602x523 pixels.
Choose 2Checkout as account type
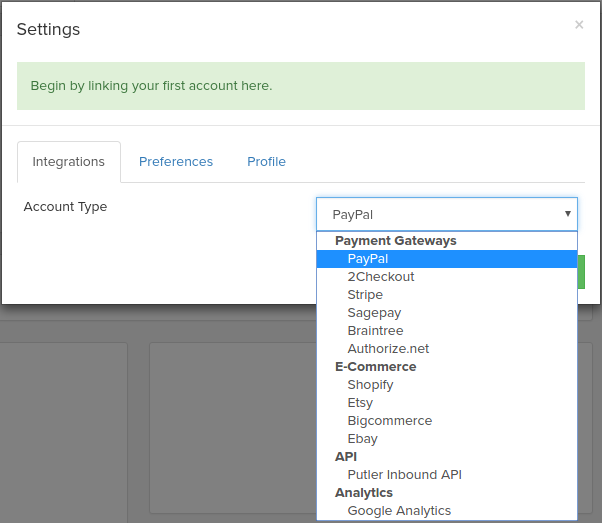tap(447, 277)
